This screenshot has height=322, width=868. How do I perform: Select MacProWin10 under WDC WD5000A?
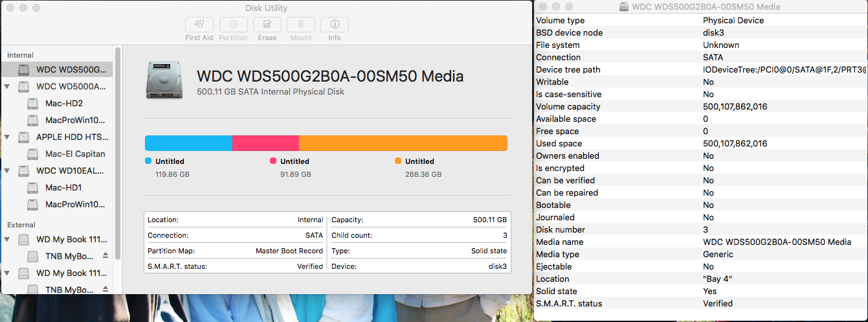pyautogui.click(x=57, y=121)
